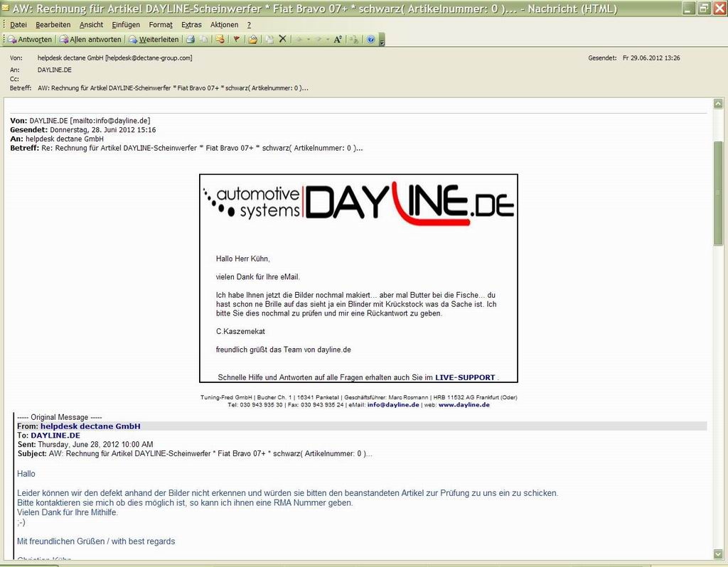Image resolution: width=728 pixels, height=567 pixels.
Task: Open the Datei menu
Action: tap(18, 24)
